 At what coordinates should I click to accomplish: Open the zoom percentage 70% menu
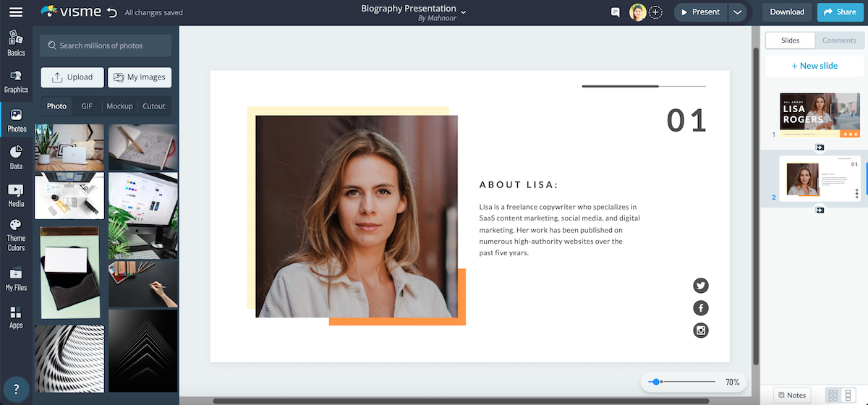point(732,382)
